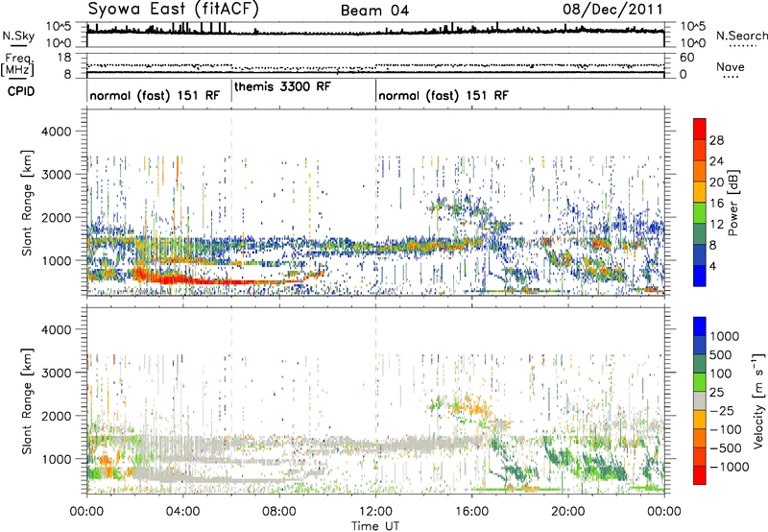Click the bright blue top segment of Velocity colorbar

700,326
